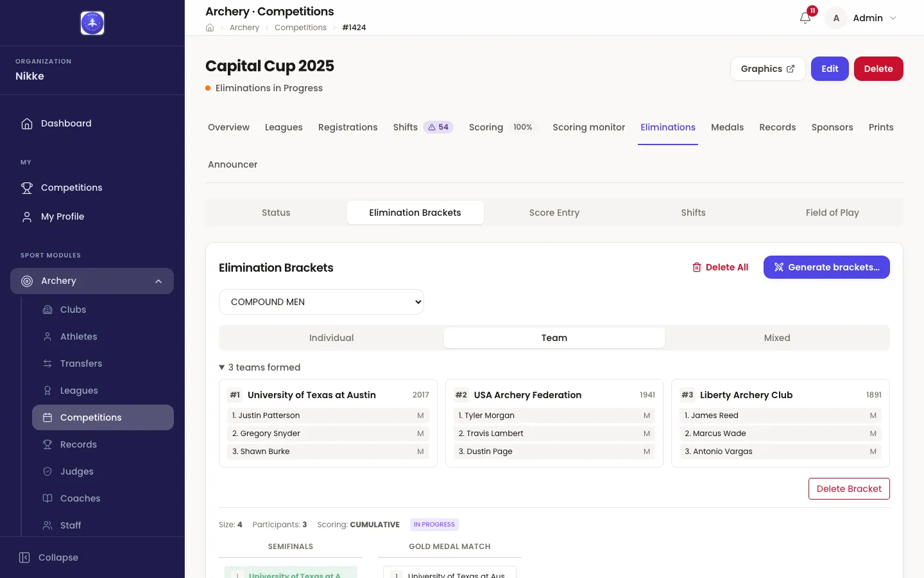Click the Collapse sidebar panel icon

tap(24, 557)
